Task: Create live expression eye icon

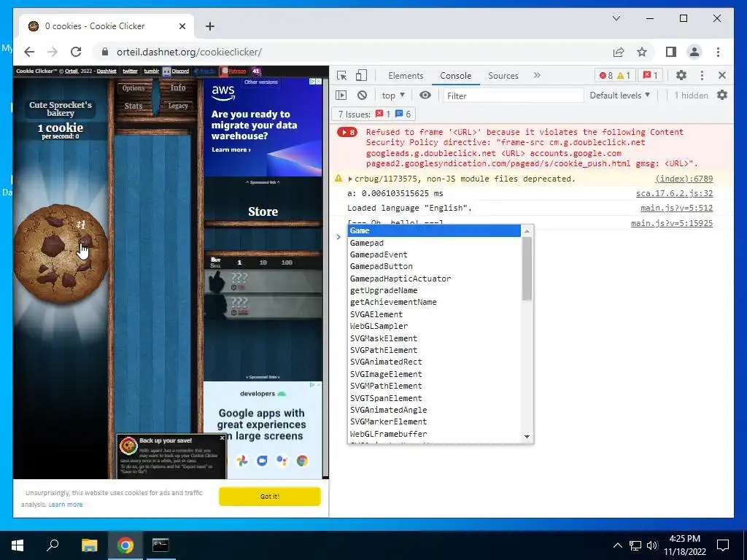Action: coord(425,96)
